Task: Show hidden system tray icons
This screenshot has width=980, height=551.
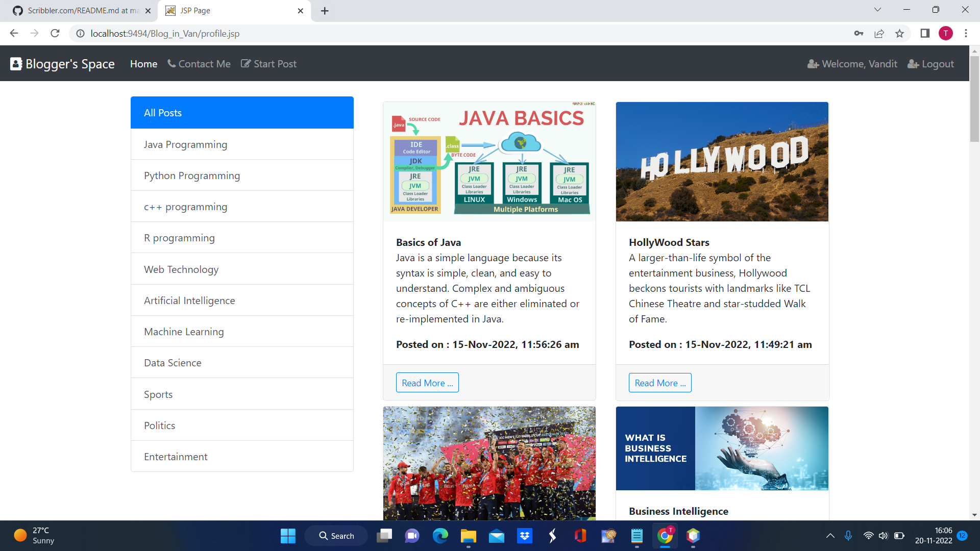Action: (830, 536)
